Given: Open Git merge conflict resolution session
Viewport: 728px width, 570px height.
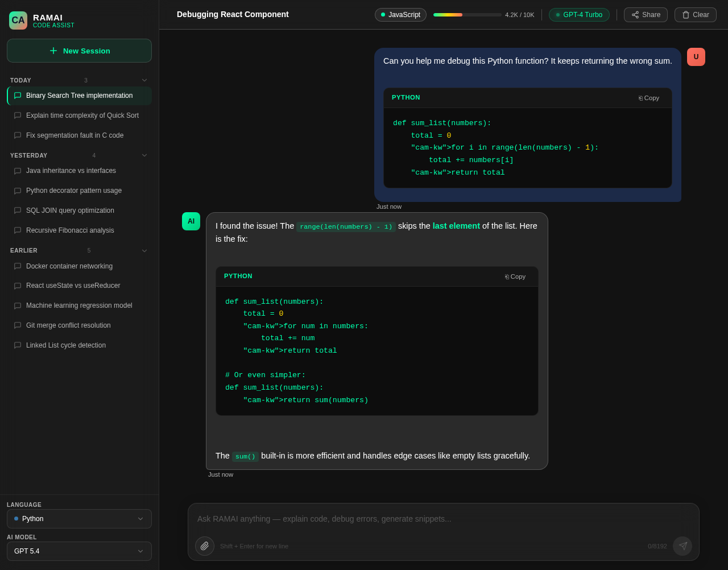Looking at the screenshot, I should [79, 325].
